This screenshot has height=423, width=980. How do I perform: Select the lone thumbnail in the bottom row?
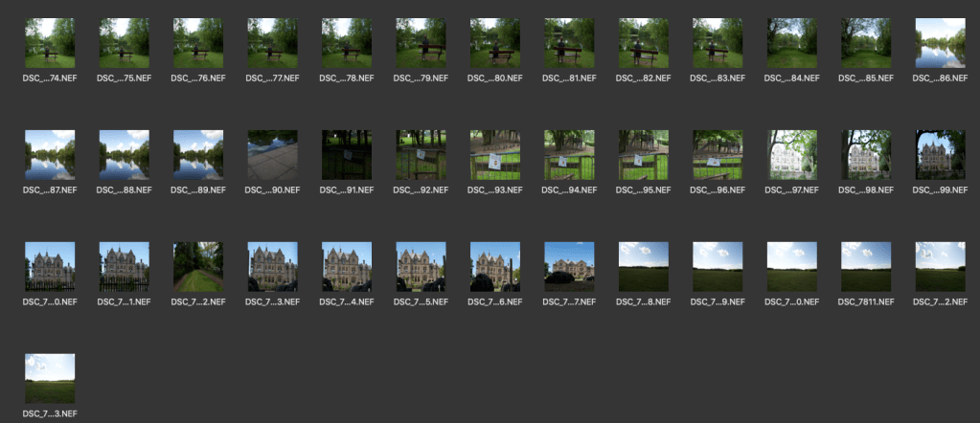pos(49,378)
